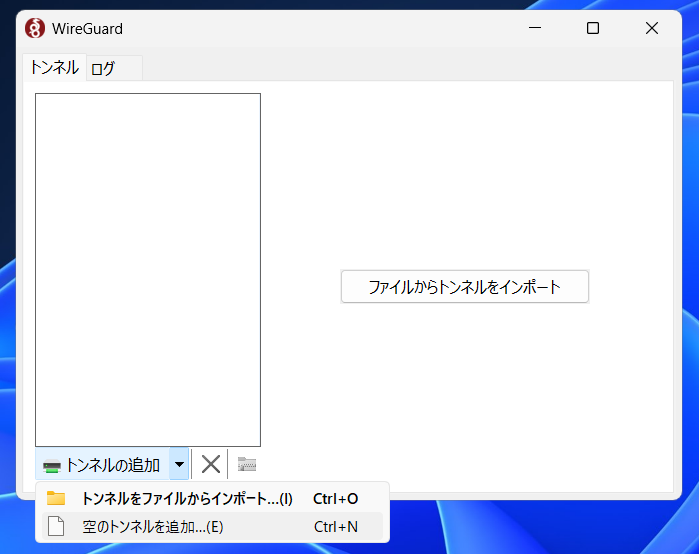Click the blank document icon in the menu
Viewport: 699px width, 554px height.
pos(56,526)
